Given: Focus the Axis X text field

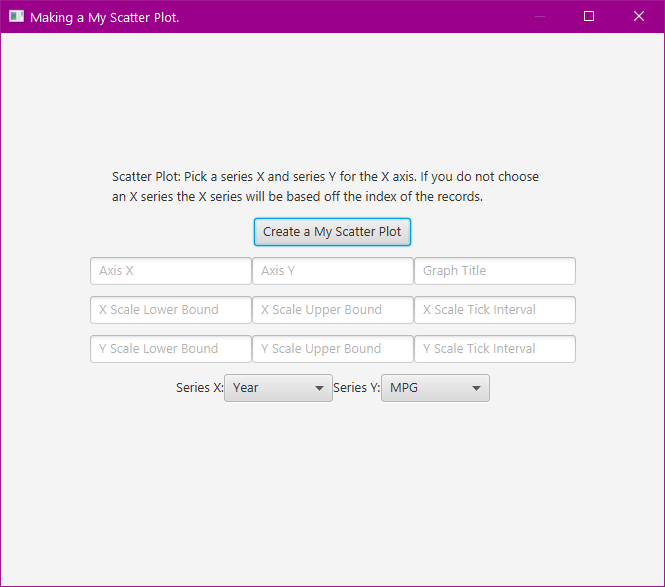Looking at the screenshot, I should (171, 271).
